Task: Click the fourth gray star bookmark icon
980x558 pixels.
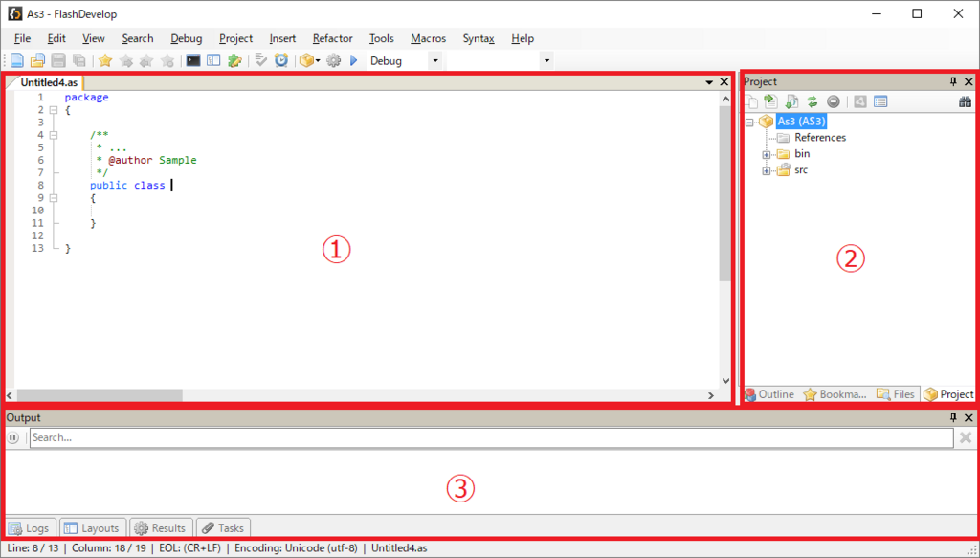Action: (167, 60)
